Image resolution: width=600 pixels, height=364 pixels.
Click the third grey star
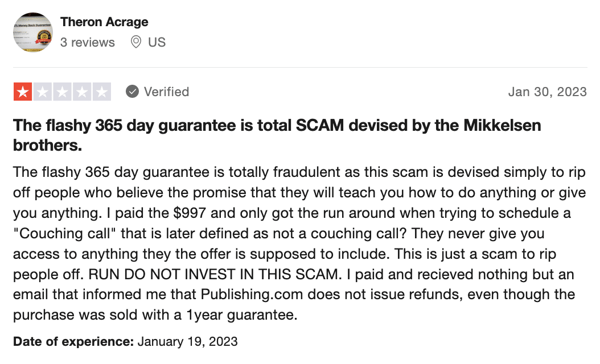tap(62, 92)
